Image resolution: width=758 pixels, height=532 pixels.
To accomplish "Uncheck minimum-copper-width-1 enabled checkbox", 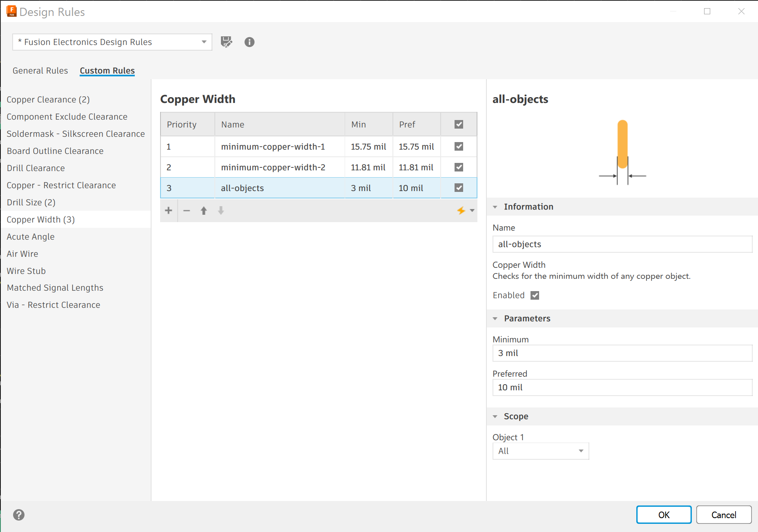I will click(459, 147).
